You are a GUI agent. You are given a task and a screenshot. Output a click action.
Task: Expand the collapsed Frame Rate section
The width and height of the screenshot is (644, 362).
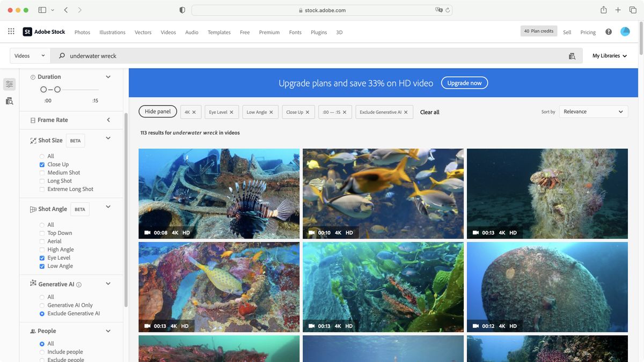pos(108,120)
